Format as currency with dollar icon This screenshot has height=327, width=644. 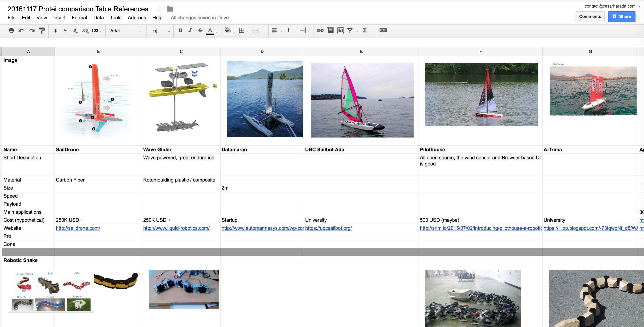coord(55,30)
